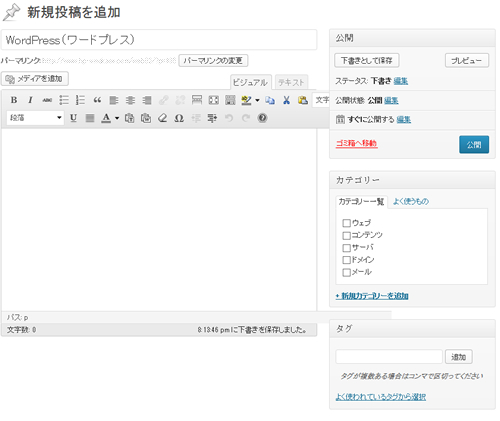Screen dimensions: 500x421
Task: Justify text with full-align icon
Action: tap(90, 118)
